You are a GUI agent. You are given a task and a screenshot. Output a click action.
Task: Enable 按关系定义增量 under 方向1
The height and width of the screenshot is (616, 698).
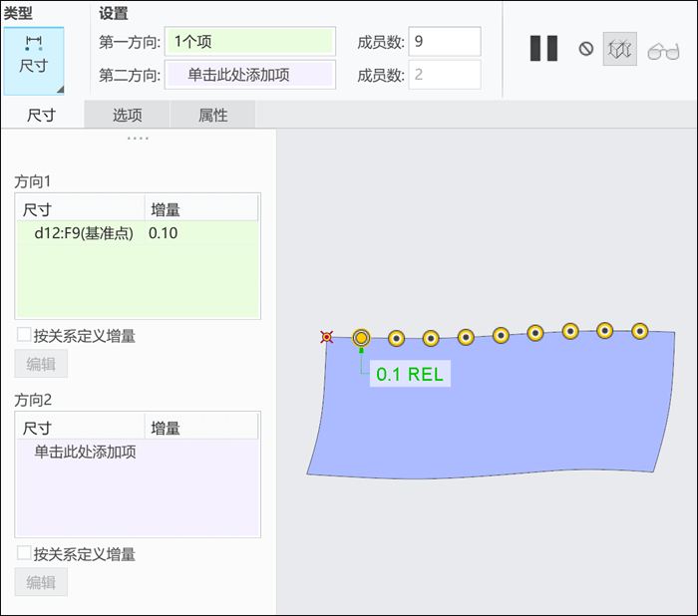point(24,335)
